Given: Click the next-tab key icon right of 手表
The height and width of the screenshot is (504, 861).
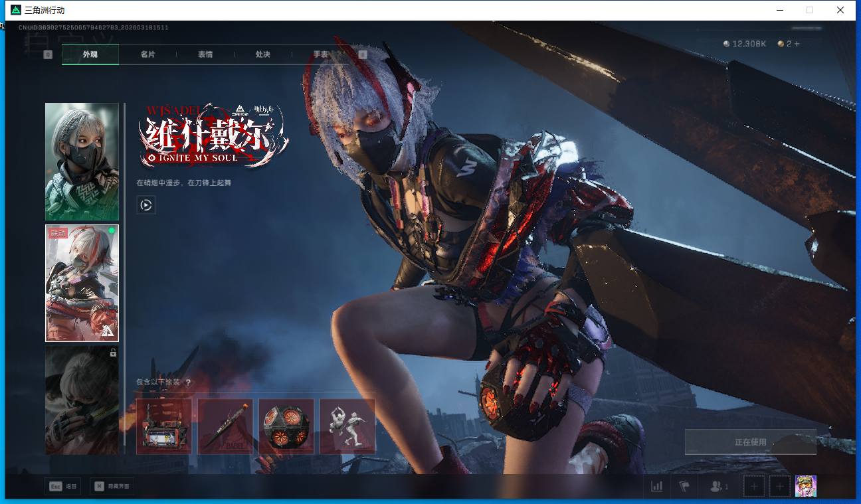Looking at the screenshot, I should coord(363,54).
